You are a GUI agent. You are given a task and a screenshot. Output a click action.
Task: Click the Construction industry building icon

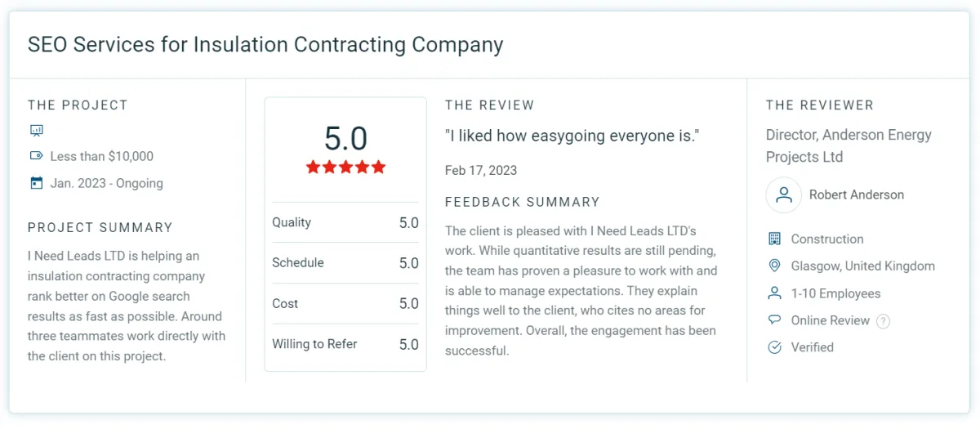(775, 239)
